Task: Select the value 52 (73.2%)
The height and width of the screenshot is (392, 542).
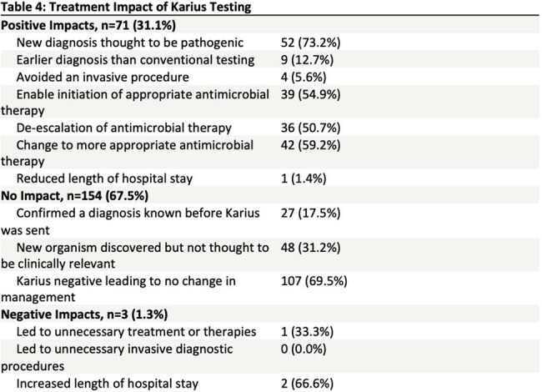Action: point(310,43)
